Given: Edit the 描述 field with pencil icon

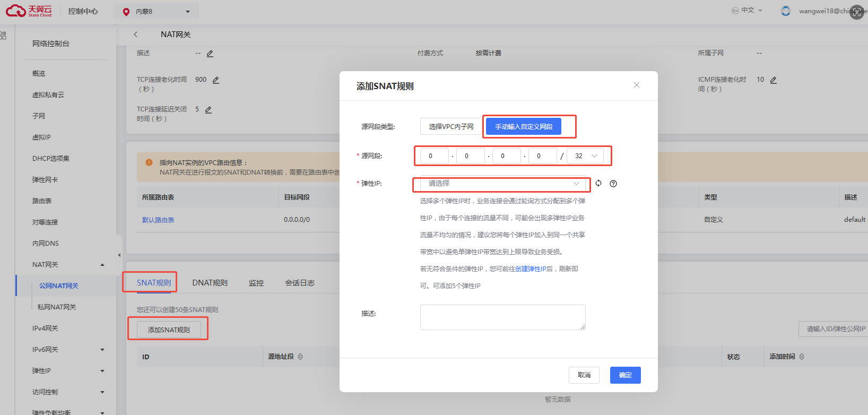Looking at the screenshot, I should [210, 54].
